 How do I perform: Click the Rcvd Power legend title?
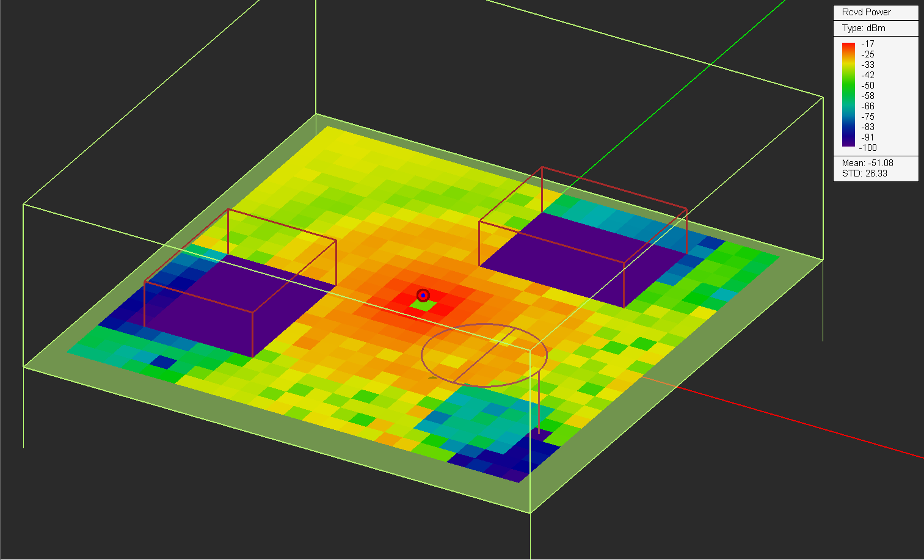click(866, 12)
